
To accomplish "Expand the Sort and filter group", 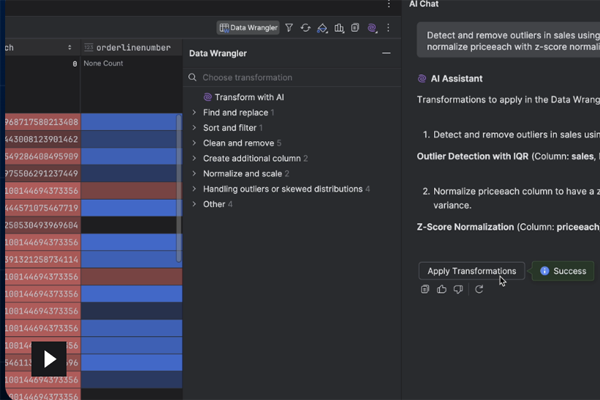I will pos(194,127).
